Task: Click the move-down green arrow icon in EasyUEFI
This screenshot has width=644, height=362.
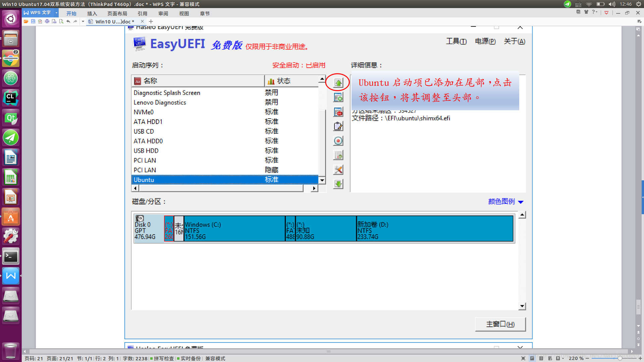Action: pos(338,184)
